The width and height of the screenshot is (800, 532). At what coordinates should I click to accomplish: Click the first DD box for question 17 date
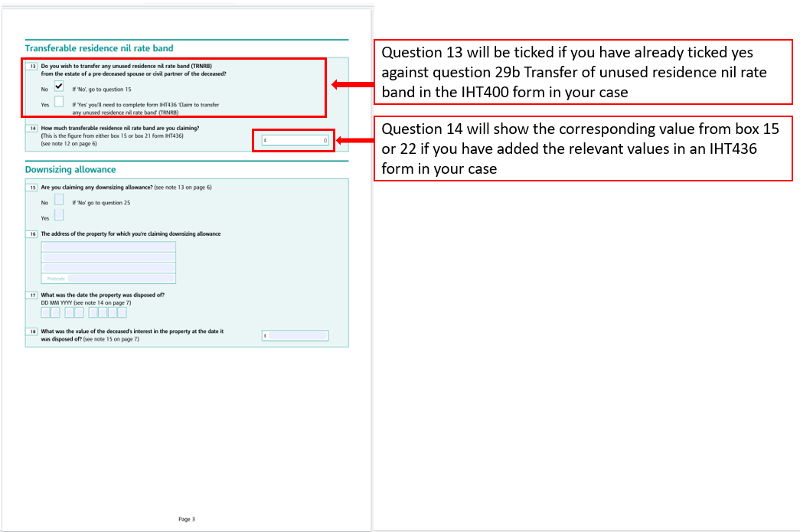[46, 312]
